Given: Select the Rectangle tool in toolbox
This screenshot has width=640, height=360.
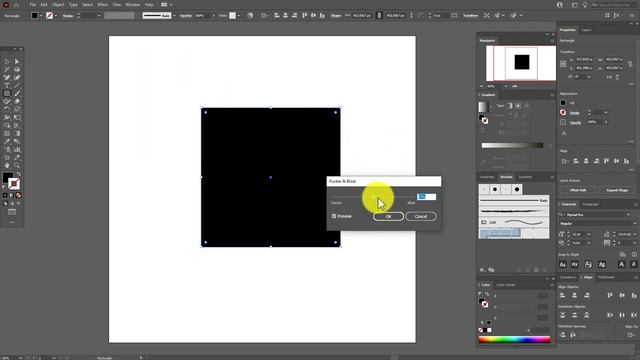Looking at the screenshot, I should pyautogui.click(x=7, y=93).
